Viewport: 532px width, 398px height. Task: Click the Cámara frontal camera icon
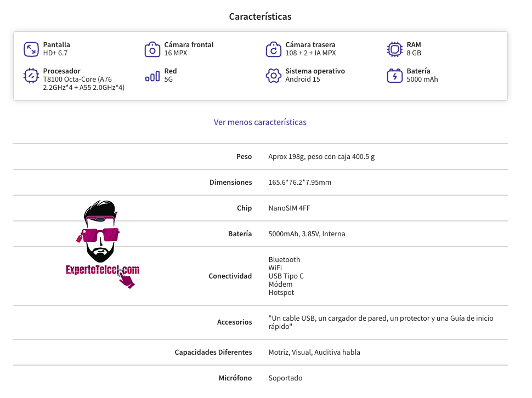coord(152,49)
